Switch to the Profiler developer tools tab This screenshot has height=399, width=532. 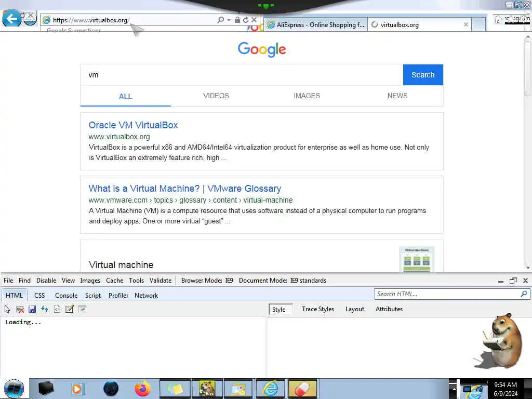(x=118, y=296)
